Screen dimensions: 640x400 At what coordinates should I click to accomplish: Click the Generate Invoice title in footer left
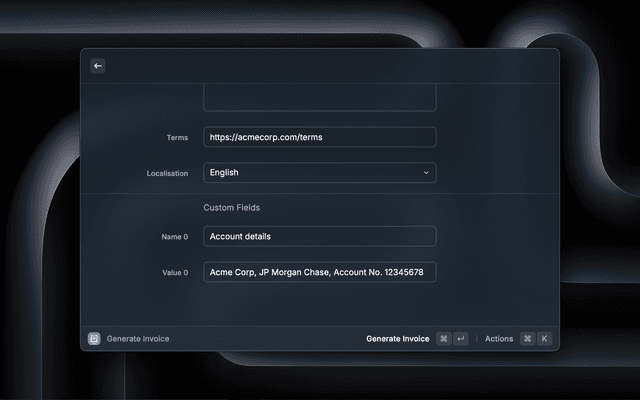[x=138, y=339]
